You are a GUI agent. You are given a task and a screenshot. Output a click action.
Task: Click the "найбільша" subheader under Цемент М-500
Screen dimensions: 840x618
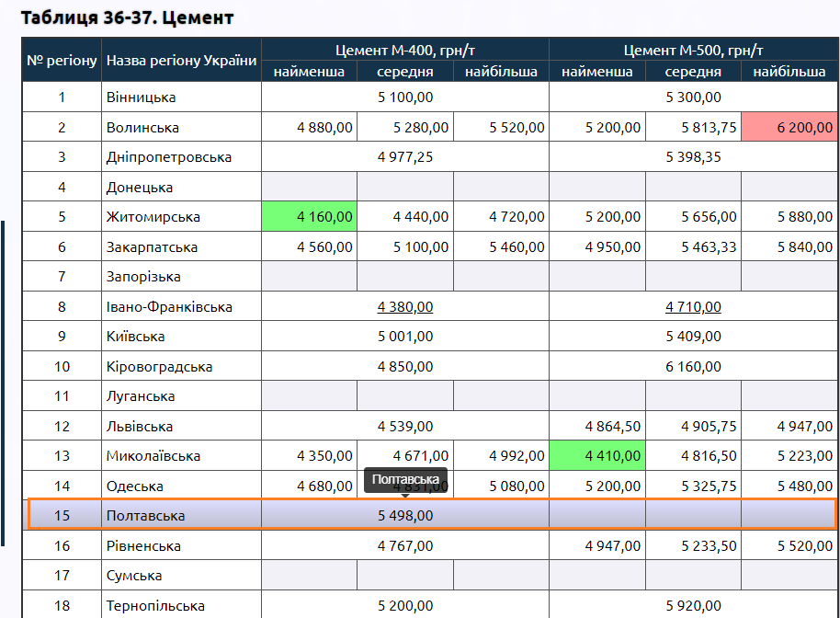pyautogui.click(x=789, y=72)
